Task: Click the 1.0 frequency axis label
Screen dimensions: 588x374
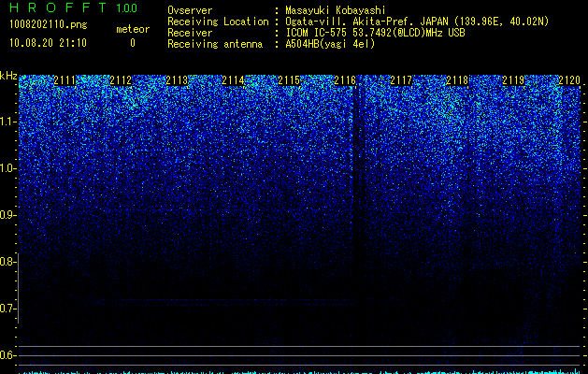Action: pos(7,168)
